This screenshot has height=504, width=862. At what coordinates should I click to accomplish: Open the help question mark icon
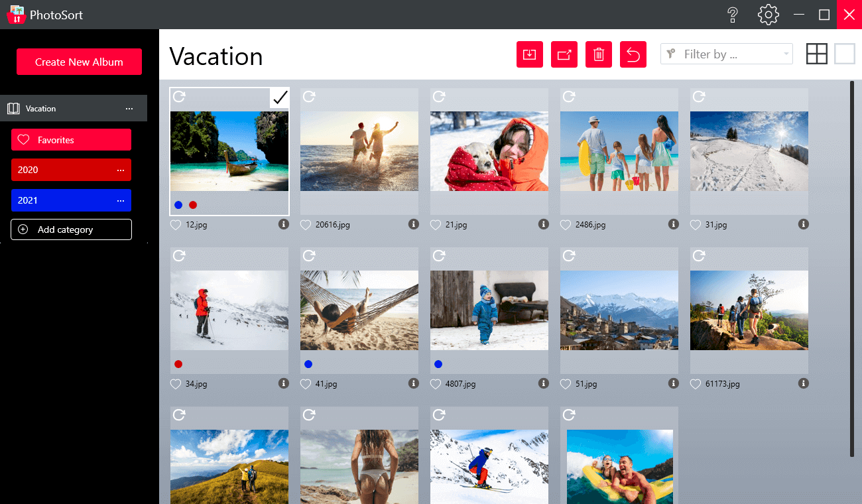733,15
